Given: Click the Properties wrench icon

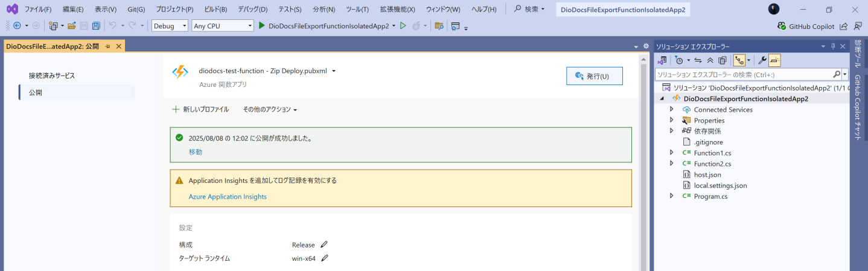Looking at the screenshot, I should click(x=762, y=60).
